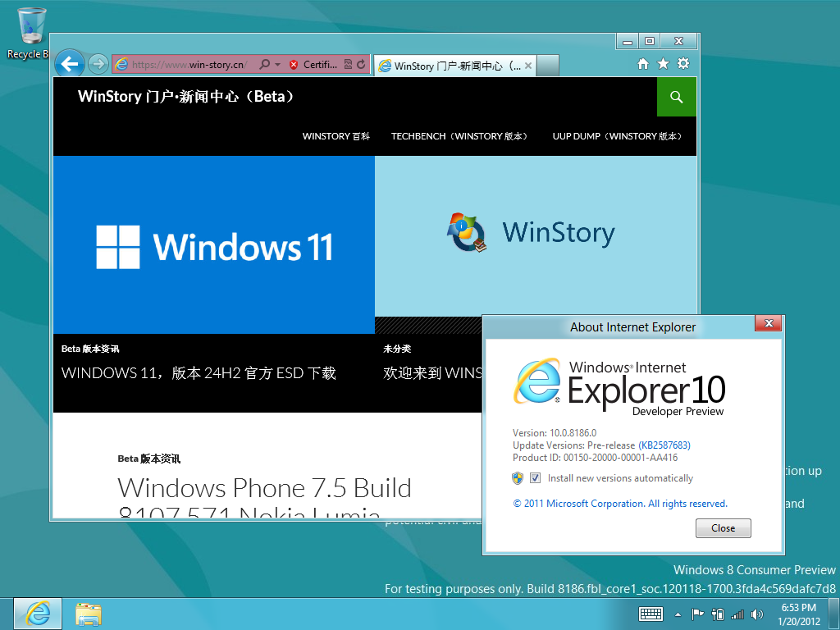
Task: Show hidden tray icons arrow
Action: pos(678,614)
